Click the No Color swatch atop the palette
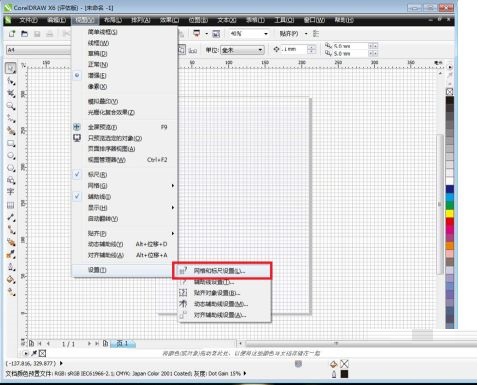Viewport: 500px width, 385px height. click(x=449, y=92)
